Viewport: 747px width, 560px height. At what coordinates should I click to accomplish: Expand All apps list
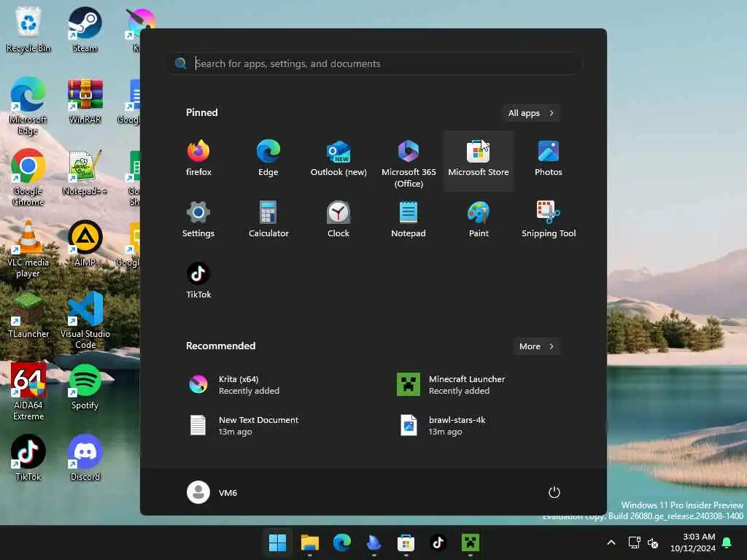[531, 113]
